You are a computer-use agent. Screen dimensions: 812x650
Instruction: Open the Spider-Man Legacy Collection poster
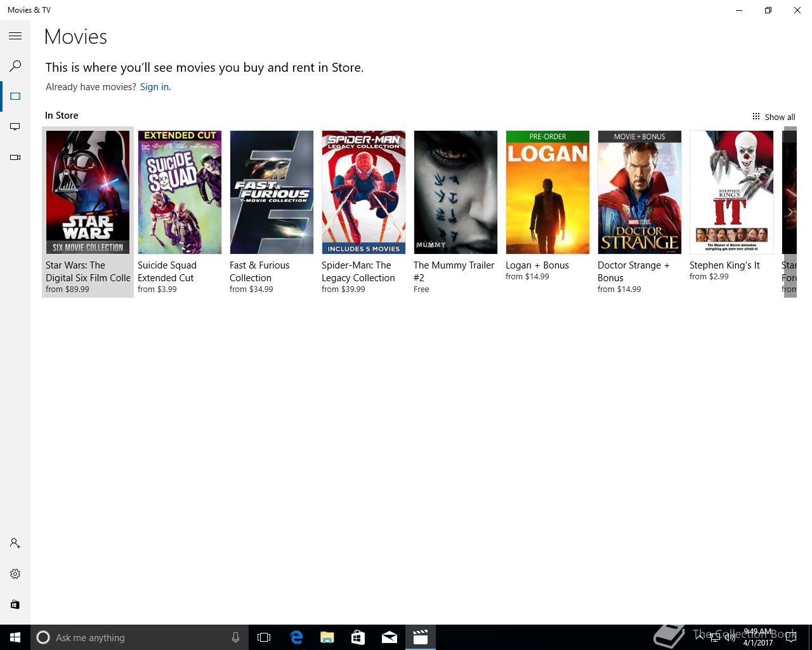363,192
